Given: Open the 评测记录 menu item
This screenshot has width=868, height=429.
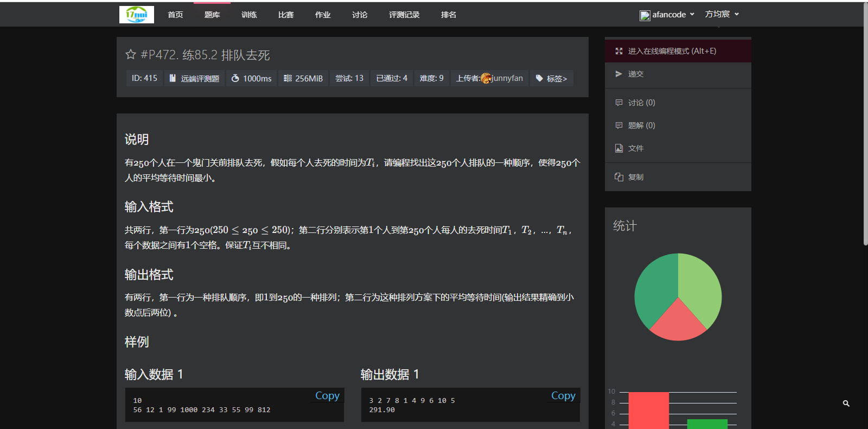Looking at the screenshot, I should 404,15.
